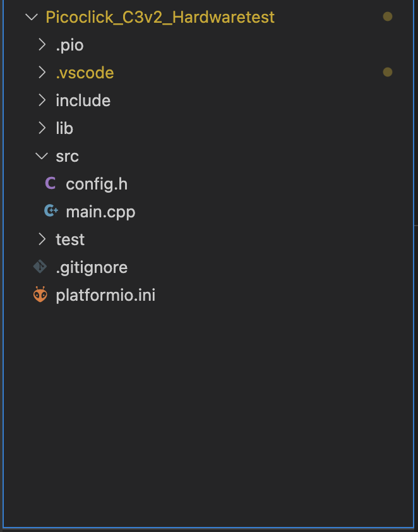Click the git icon beside .gitignore

(40, 267)
